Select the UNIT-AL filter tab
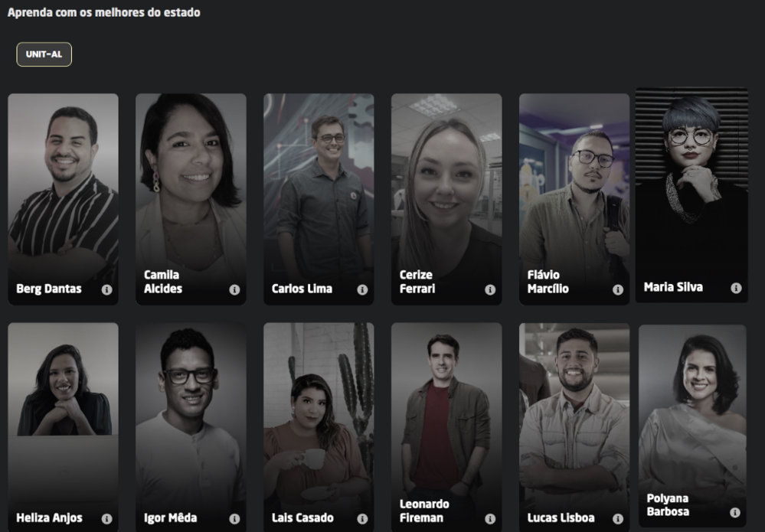765x532 pixels. click(x=44, y=54)
